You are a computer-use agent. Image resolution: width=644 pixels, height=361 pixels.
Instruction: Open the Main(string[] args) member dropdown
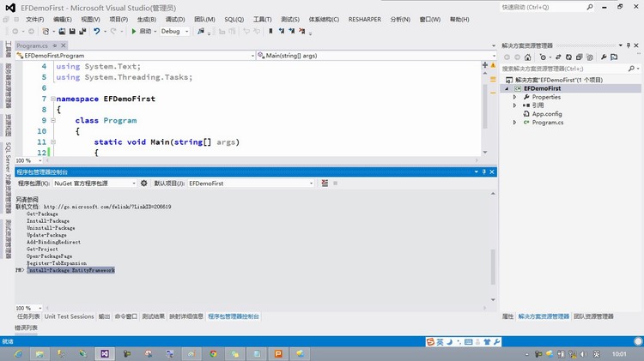click(x=494, y=56)
